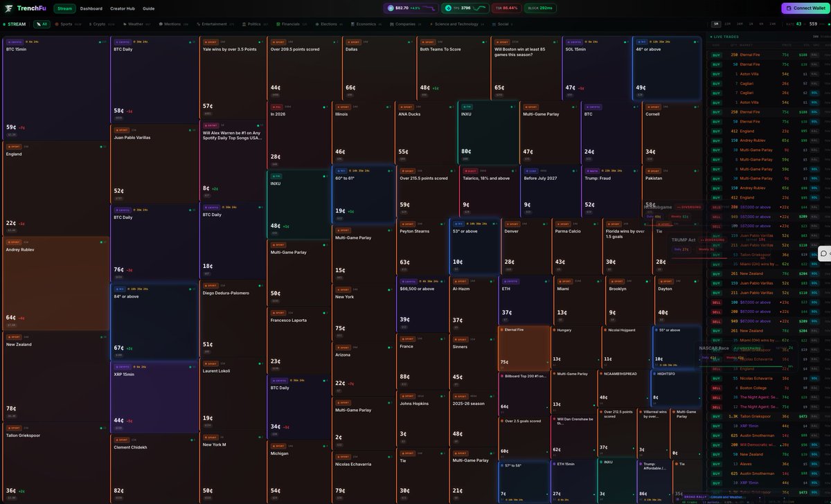Filter the stream by Elections
This screenshot has height=504, width=831.
[x=328, y=24]
